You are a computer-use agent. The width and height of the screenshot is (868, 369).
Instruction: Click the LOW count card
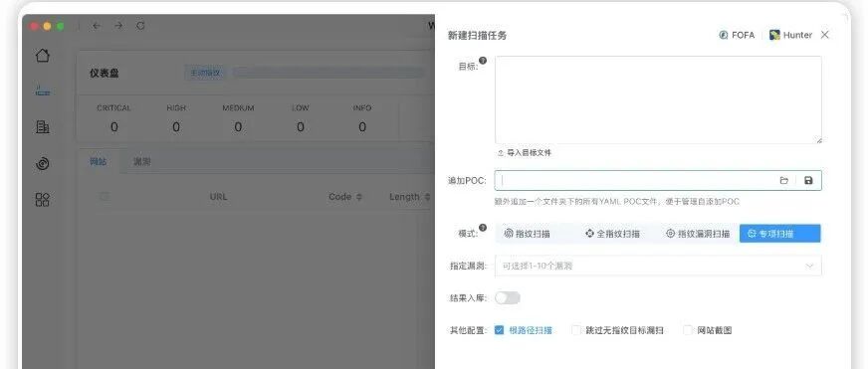[x=300, y=119]
